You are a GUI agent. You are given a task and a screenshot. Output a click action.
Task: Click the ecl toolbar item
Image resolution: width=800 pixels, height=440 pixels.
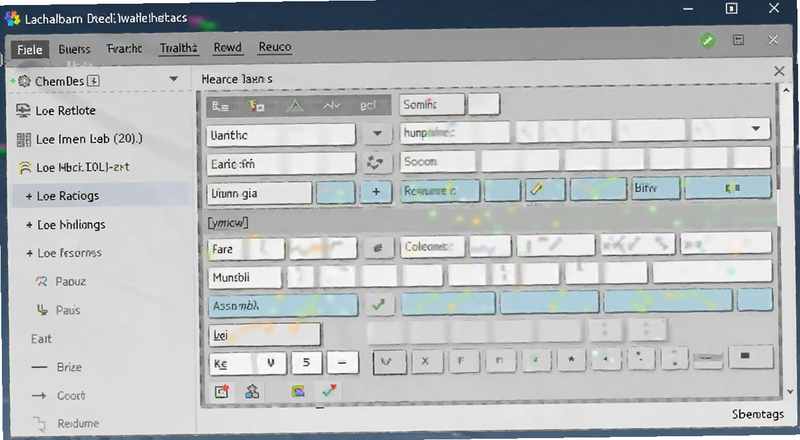click(x=368, y=106)
